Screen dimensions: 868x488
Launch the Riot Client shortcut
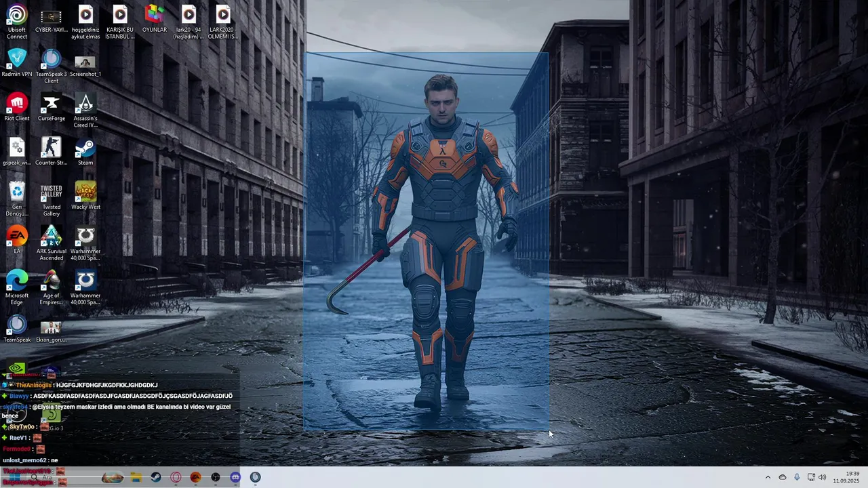[x=17, y=107]
